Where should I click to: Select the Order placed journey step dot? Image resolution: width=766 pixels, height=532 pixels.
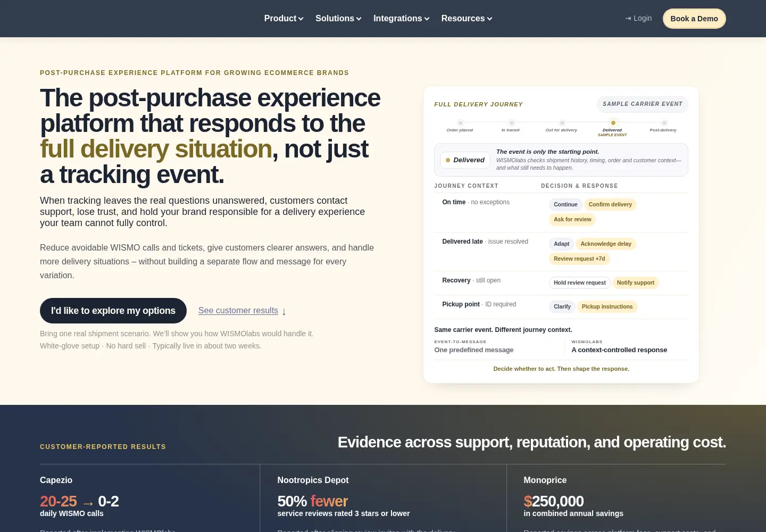click(x=461, y=123)
